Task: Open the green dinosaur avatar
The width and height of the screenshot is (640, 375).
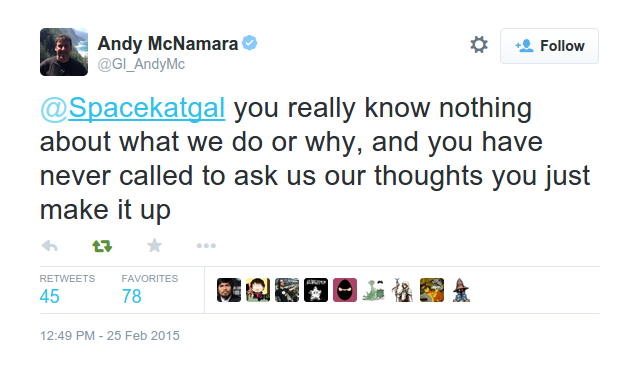Action: click(x=374, y=290)
